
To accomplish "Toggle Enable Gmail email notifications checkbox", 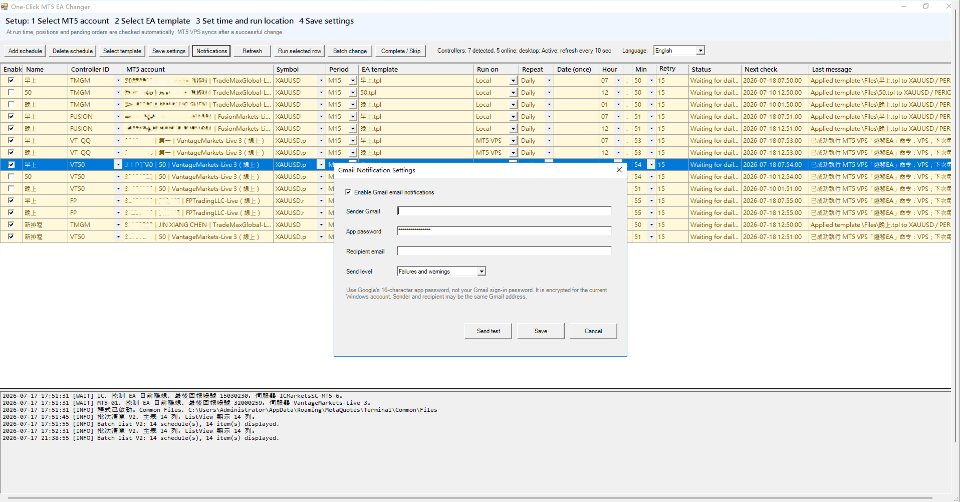I will (348, 192).
